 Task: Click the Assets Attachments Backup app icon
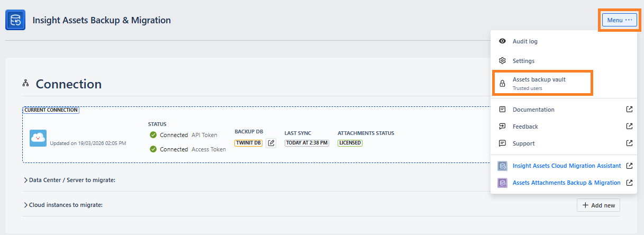point(502,183)
